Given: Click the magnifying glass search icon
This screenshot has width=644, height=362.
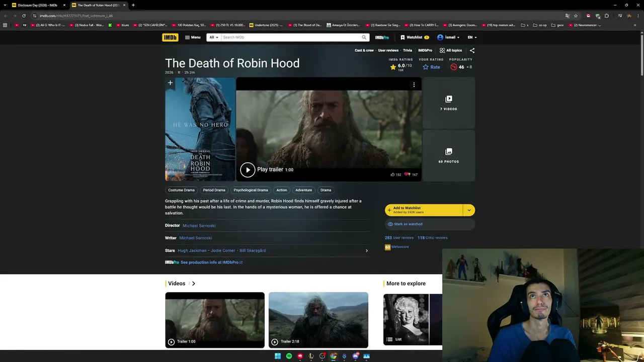Looking at the screenshot, I should pos(364,37).
